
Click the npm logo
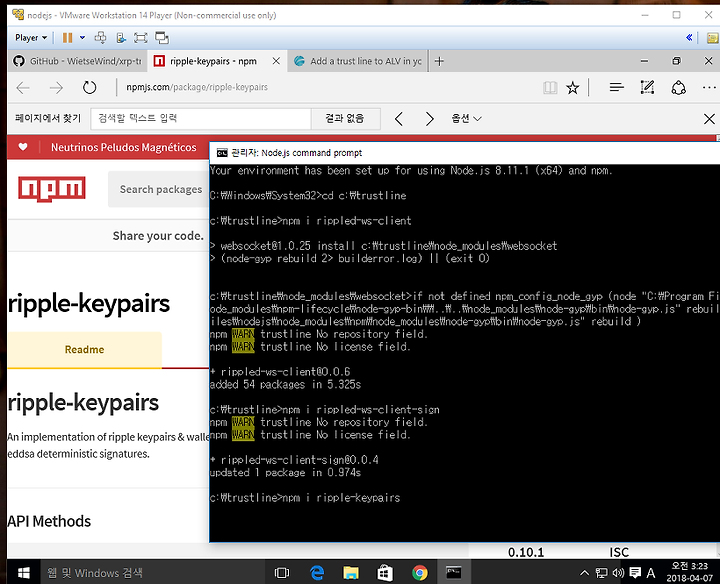(x=51, y=189)
